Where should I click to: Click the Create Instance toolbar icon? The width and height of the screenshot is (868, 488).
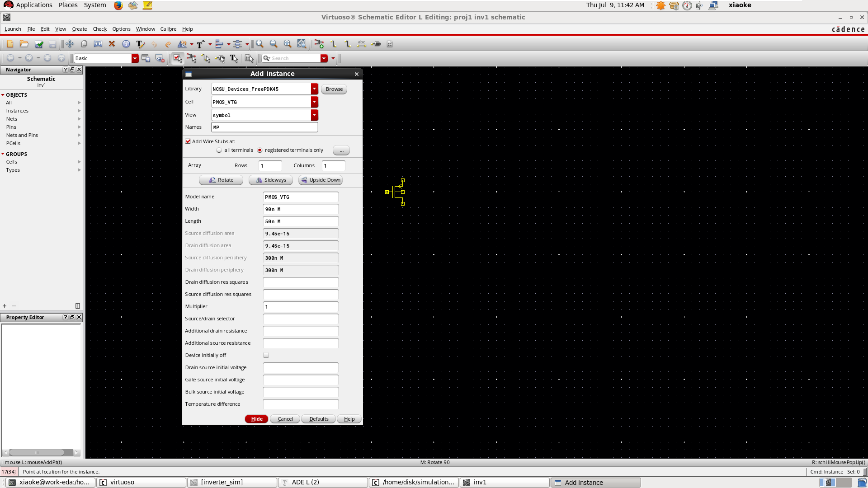point(319,44)
